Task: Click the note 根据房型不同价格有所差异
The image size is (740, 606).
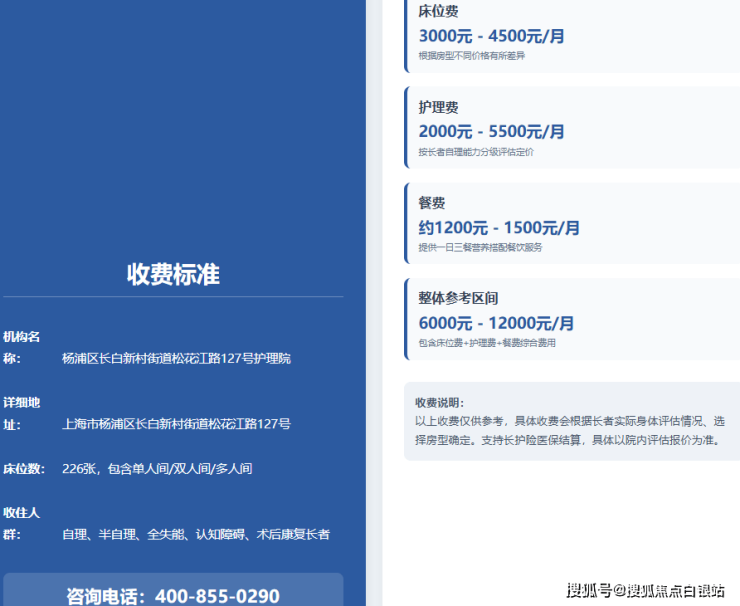Action: click(x=471, y=56)
